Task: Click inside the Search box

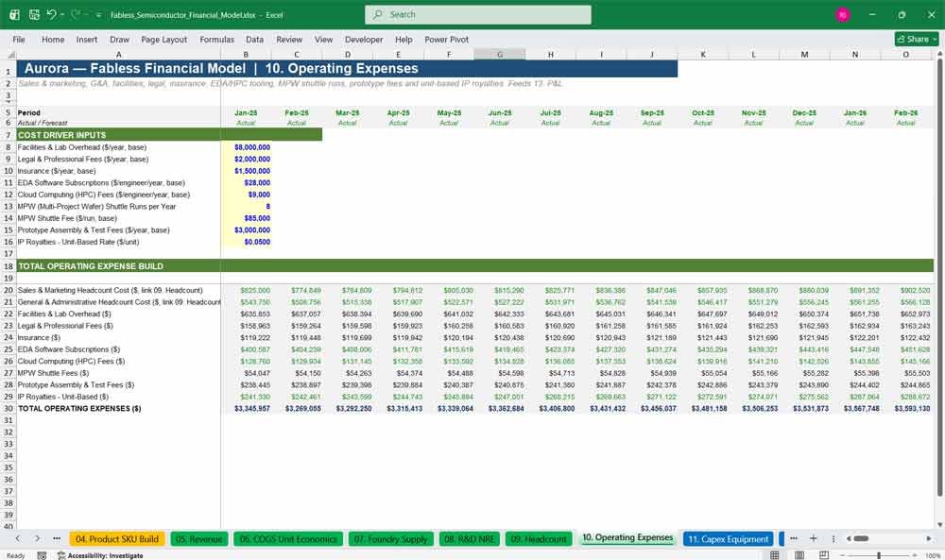Action: click(x=478, y=14)
